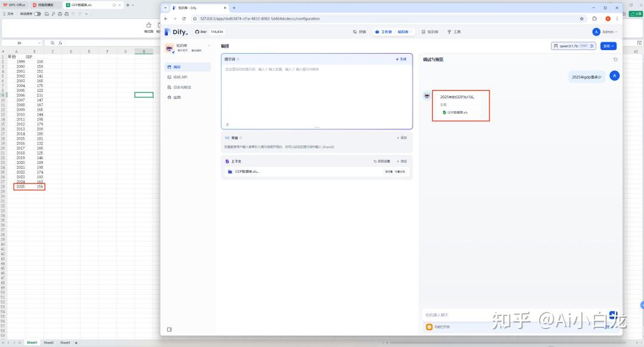Click the restart conversation icon in debug panel
Viewport: 644px width, 347px height.
tap(615, 60)
